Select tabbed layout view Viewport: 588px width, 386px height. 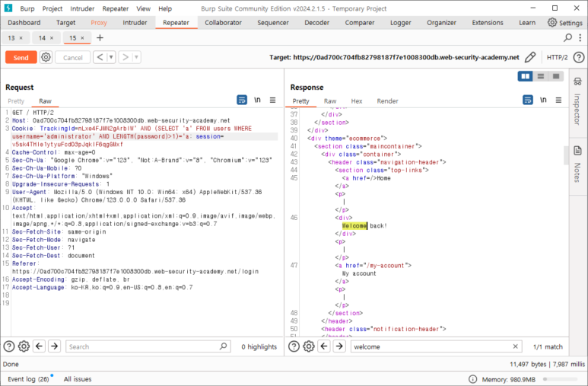tap(556, 76)
